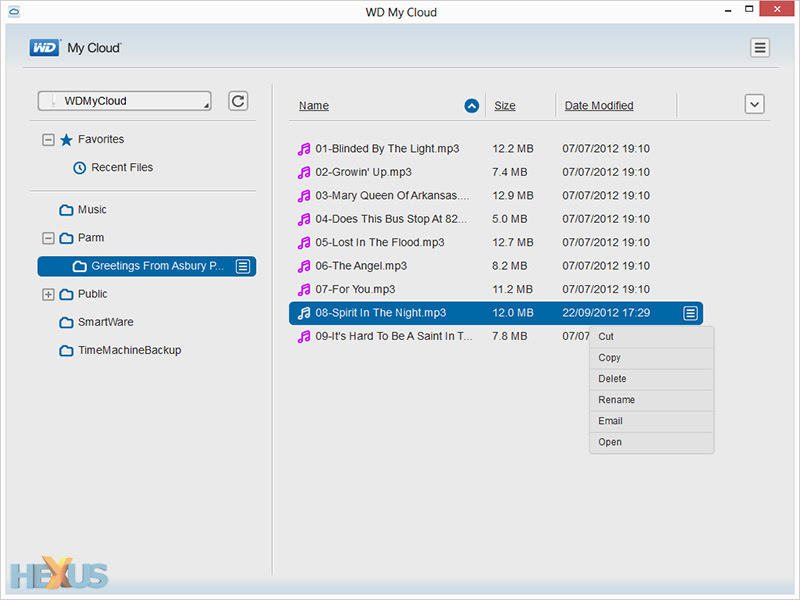Expand the Public folder tree
The height and width of the screenshot is (600, 800).
pyautogui.click(x=48, y=294)
